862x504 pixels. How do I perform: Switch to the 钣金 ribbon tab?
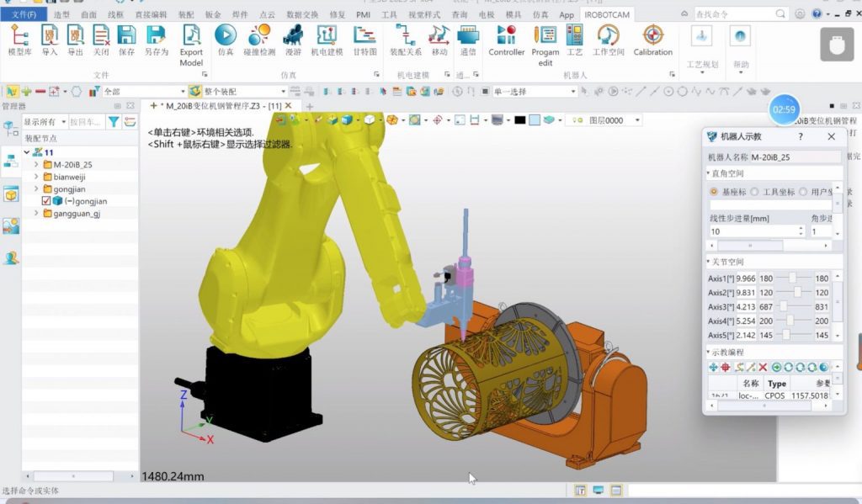(x=213, y=14)
